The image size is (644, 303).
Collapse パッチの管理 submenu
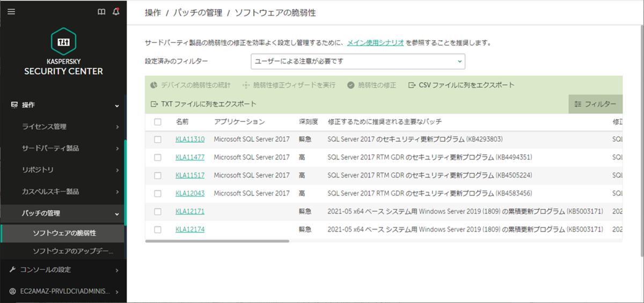[x=117, y=213]
